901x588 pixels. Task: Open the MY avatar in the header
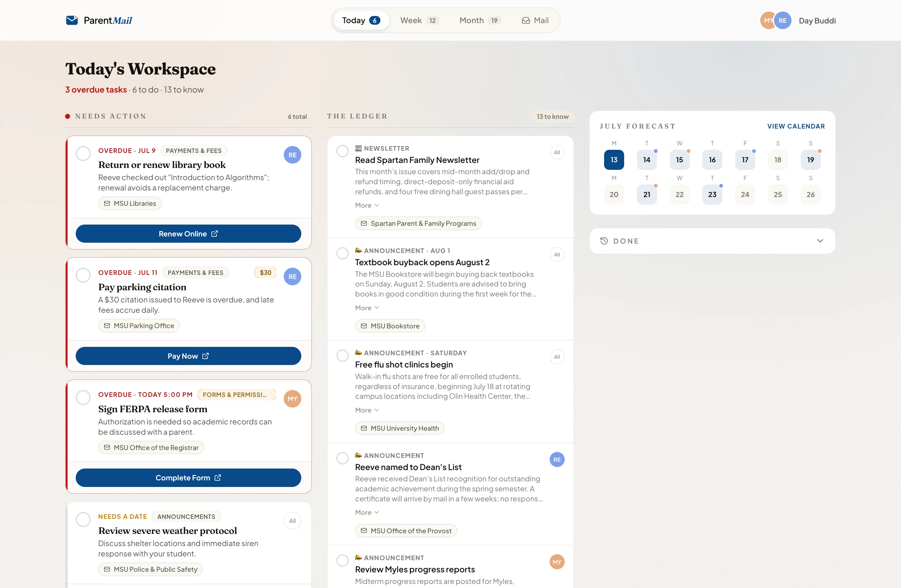(x=767, y=20)
